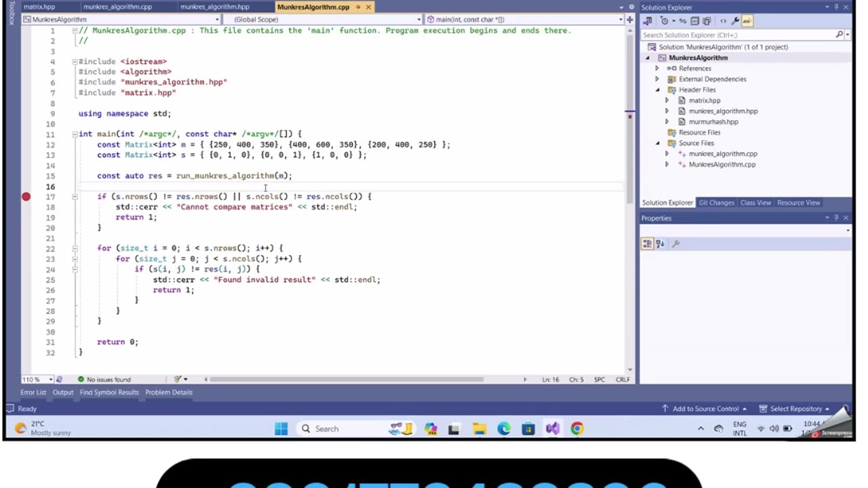The width and height of the screenshot is (868, 488).
Task: Switch to the matrix.hpp editor tab
Action: (39, 7)
